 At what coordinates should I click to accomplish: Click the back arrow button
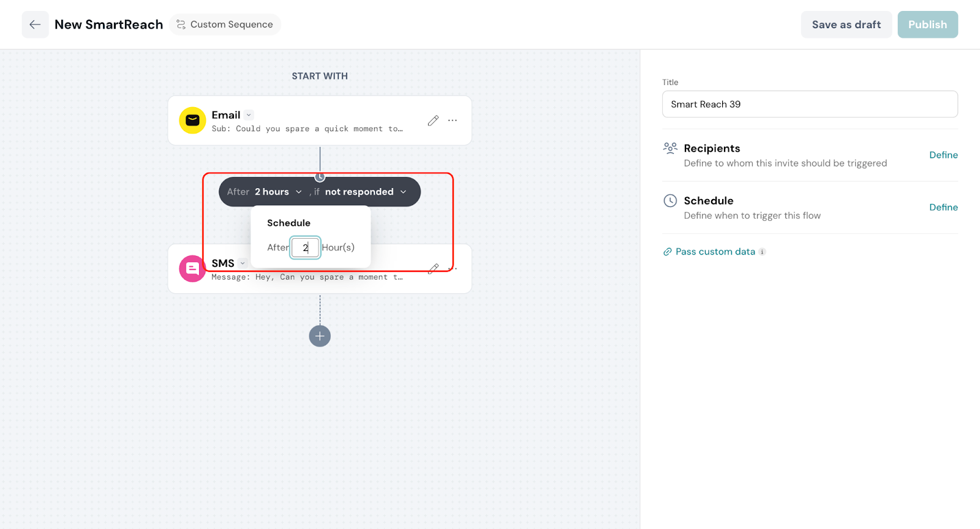coord(35,24)
